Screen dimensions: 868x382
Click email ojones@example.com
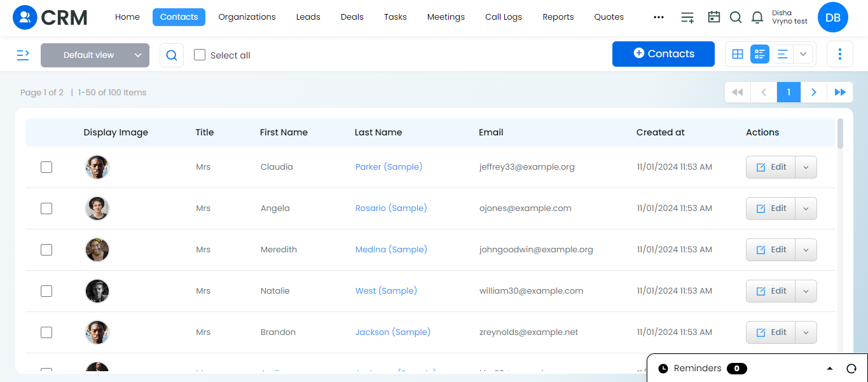pos(525,208)
